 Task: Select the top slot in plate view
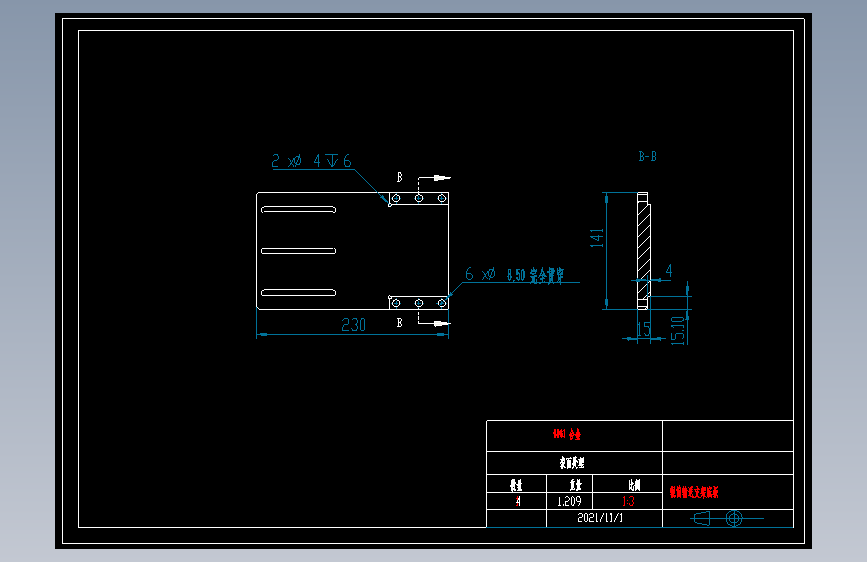(x=299, y=210)
